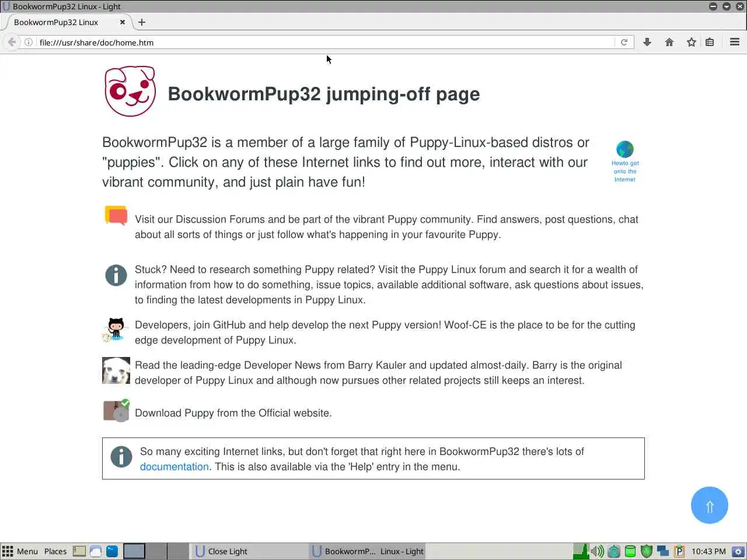747x560 pixels.
Task: Click the GitHub octocat icon
Action: click(115, 330)
